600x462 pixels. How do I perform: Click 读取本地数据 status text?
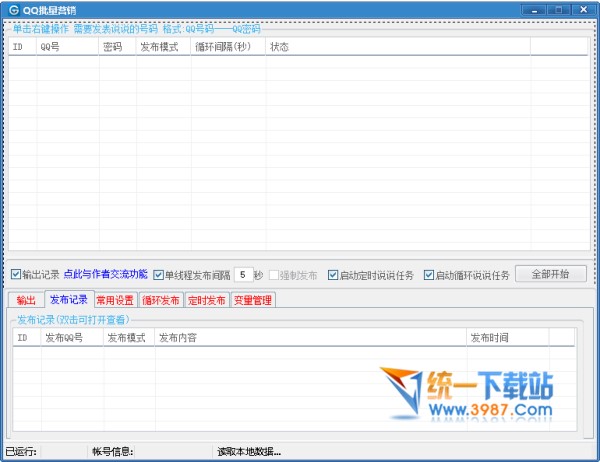tap(249, 452)
